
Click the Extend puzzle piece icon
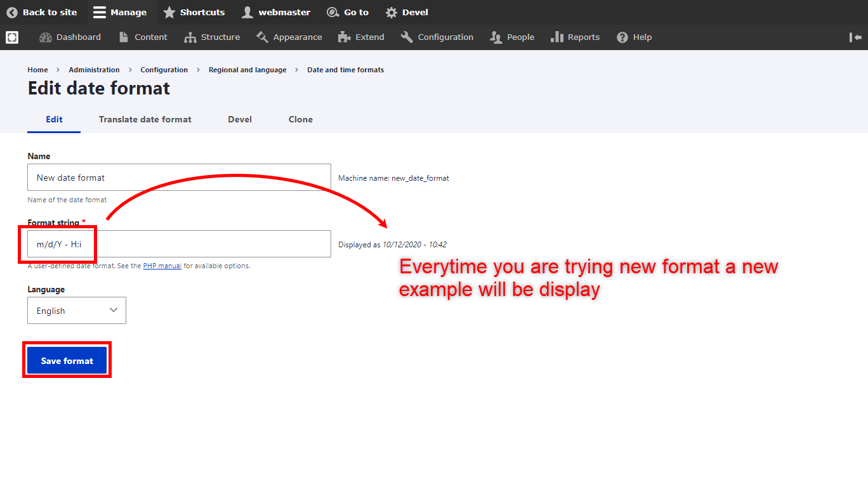point(345,37)
